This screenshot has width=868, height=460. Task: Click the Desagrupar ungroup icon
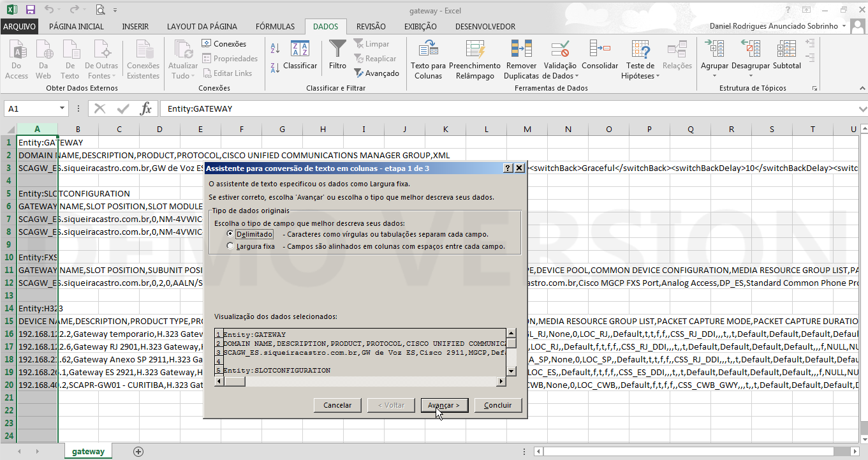click(750, 48)
